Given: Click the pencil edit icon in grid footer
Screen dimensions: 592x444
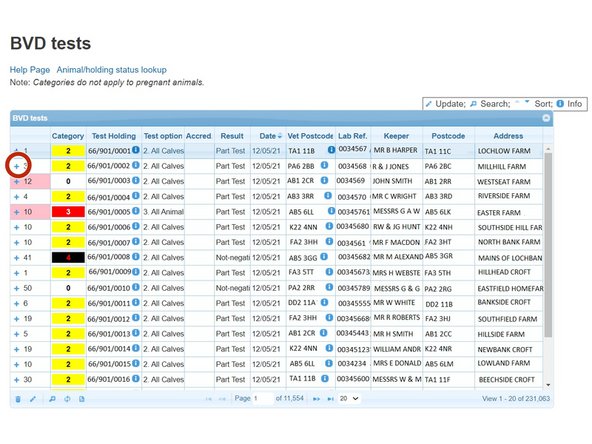Looking at the screenshot, I should [33, 399].
